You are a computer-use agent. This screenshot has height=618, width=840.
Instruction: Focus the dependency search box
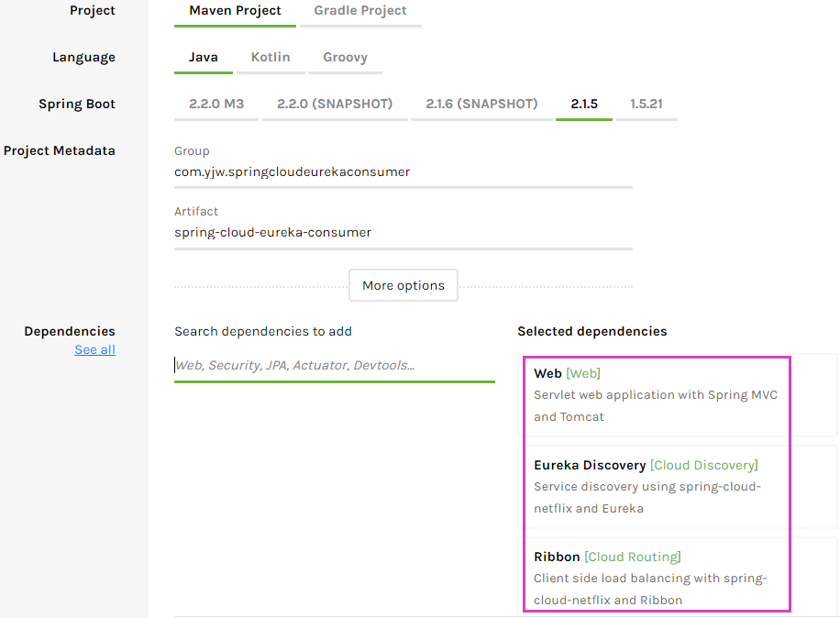tap(335, 366)
